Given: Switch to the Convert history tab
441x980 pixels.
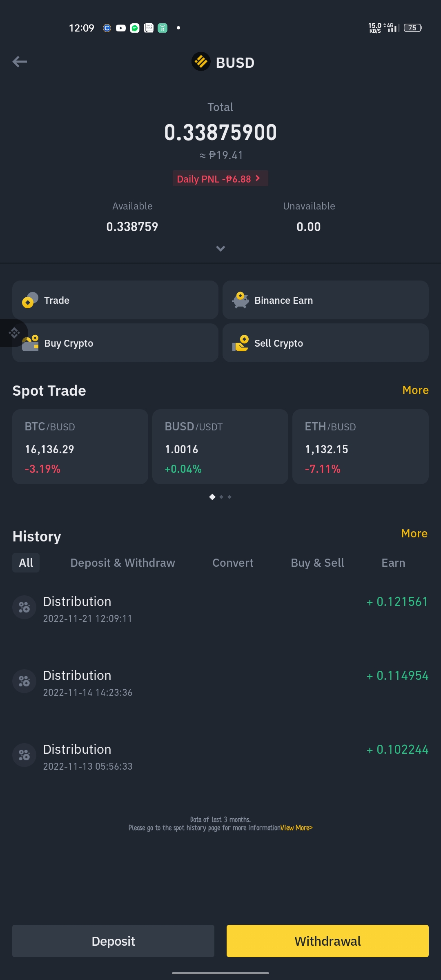Looking at the screenshot, I should click(233, 563).
